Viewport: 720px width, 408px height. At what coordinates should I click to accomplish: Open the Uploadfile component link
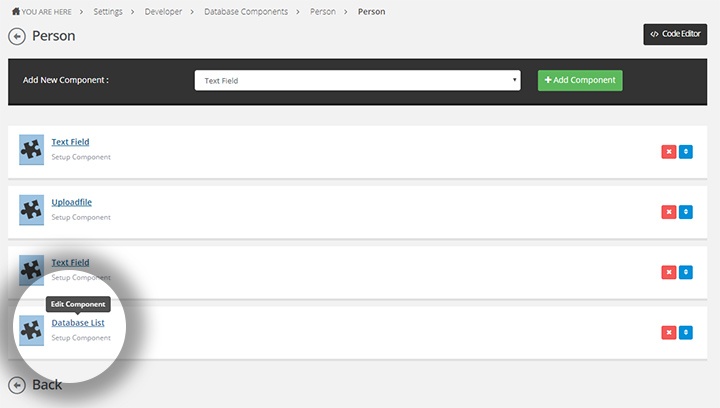point(72,202)
